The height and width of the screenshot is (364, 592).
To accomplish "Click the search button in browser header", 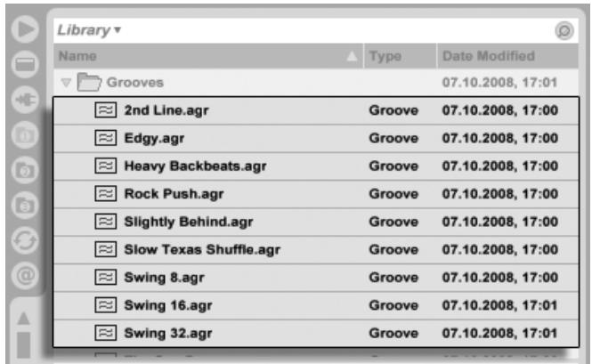I will pyautogui.click(x=564, y=30).
